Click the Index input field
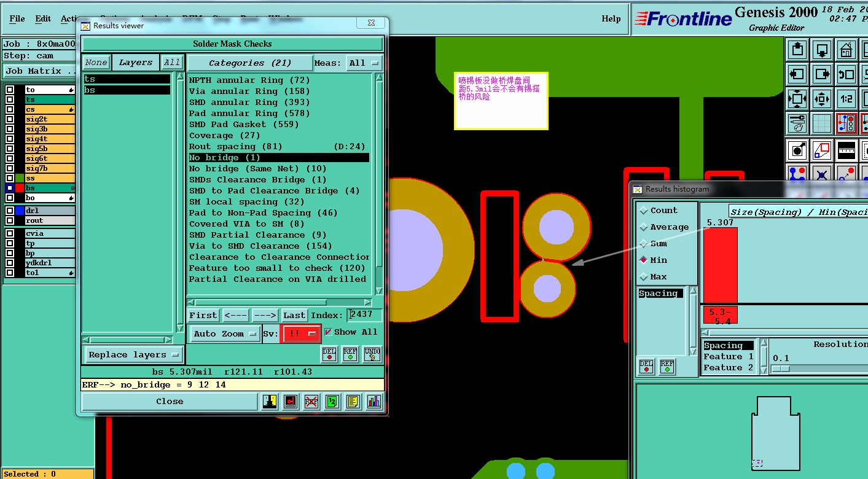This screenshot has height=479, width=868. click(365, 315)
